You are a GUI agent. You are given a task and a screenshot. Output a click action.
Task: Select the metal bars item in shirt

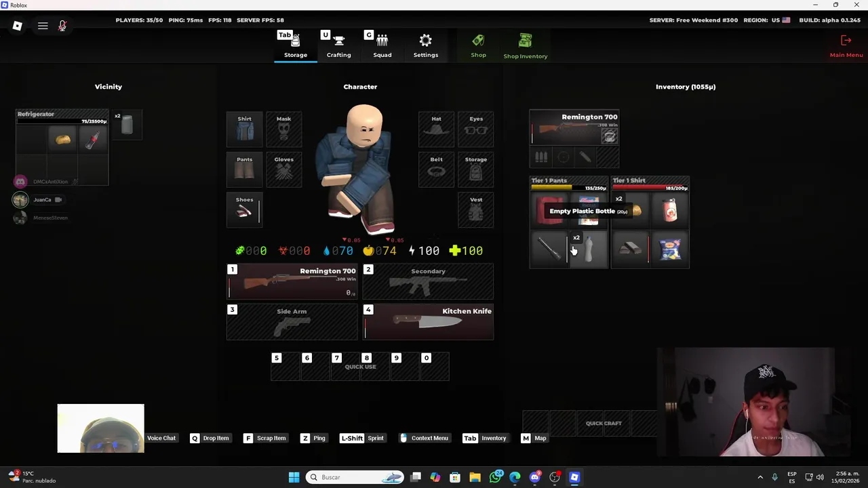pos(631,250)
